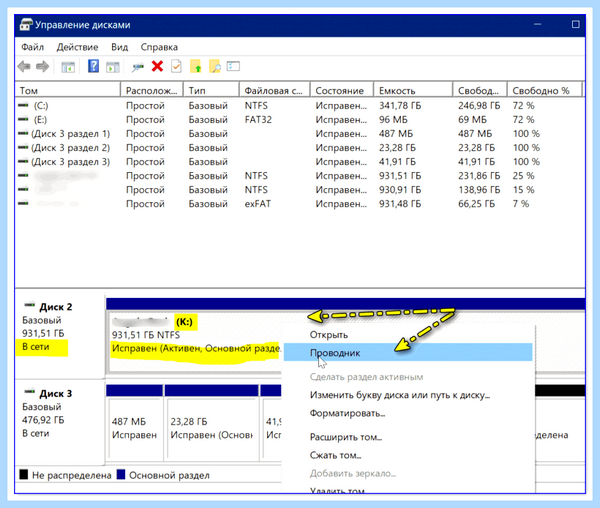Open the Файл menu

pos(33,47)
